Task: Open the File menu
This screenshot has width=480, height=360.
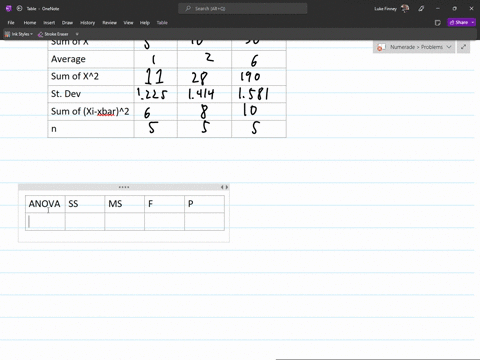Action: click(11, 23)
